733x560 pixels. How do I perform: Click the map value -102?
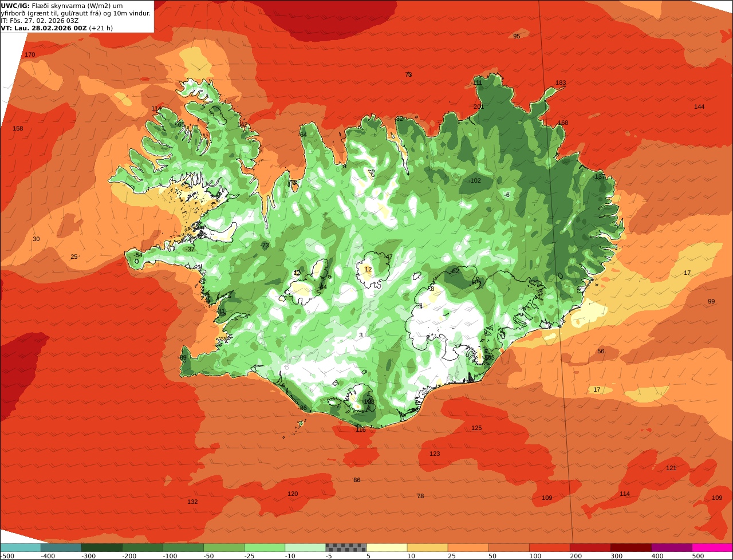[475, 181]
